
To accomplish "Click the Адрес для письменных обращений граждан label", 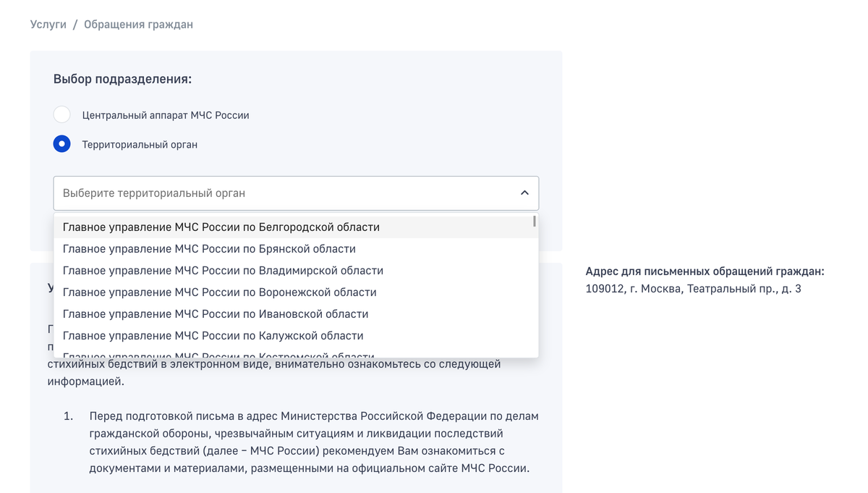I will [705, 271].
